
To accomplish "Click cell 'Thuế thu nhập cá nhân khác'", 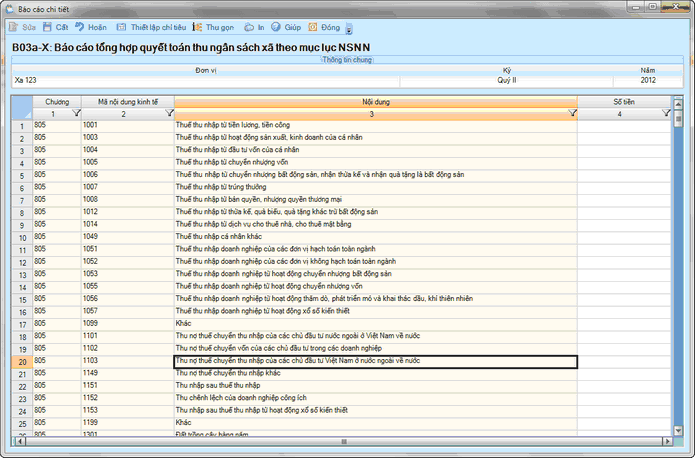I will 376,237.
